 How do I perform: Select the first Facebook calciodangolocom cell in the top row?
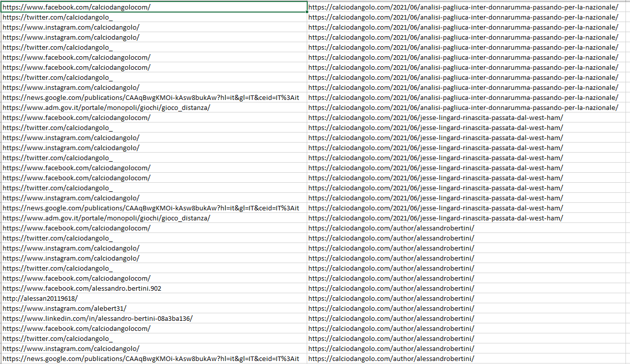coord(76,7)
